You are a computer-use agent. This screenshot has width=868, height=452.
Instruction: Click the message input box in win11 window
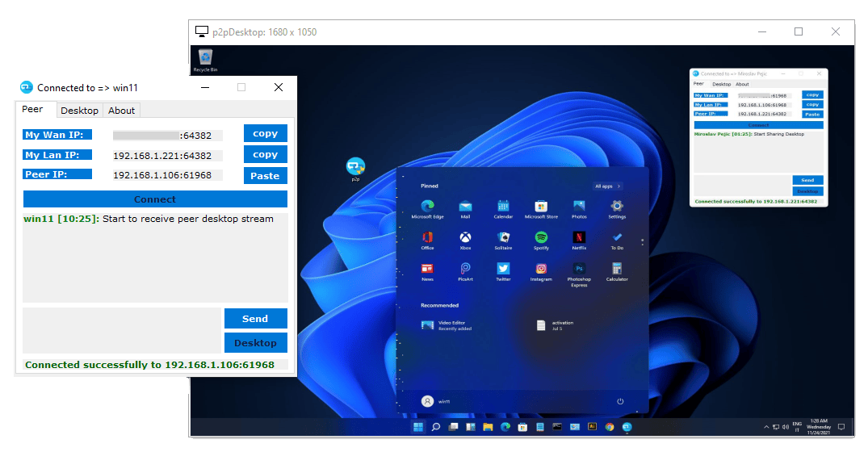[122, 331]
